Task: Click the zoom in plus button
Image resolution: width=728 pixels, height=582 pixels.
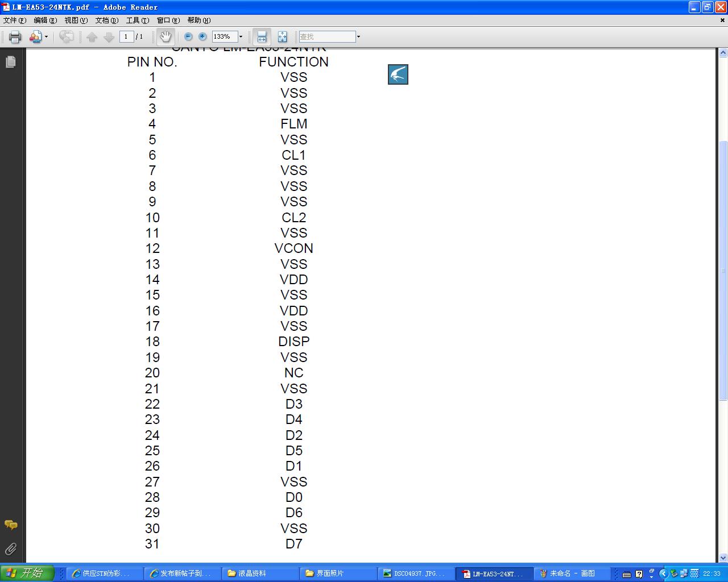Action: (202, 36)
